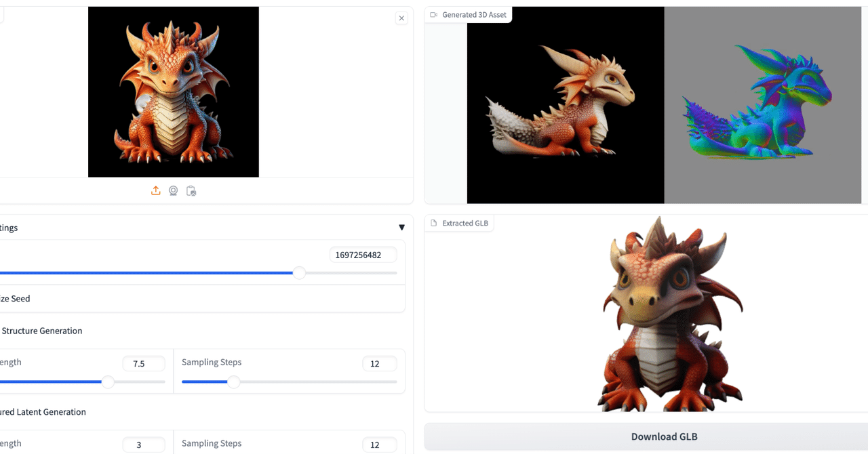Select the Latent Generation strength field showing 3
Screen dimensions: 868x454
tap(143, 445)
